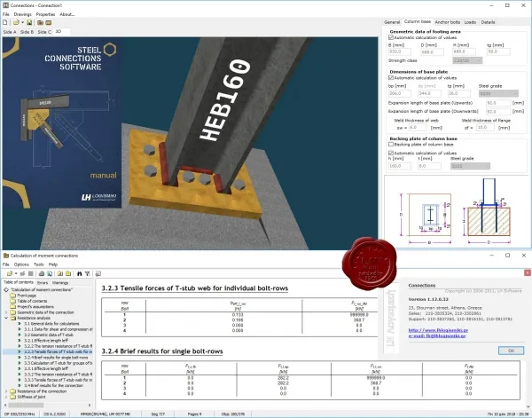Viewport: 532px width, 418px height.
Task: Switch to the Loads tab
Action: point(470,22)
